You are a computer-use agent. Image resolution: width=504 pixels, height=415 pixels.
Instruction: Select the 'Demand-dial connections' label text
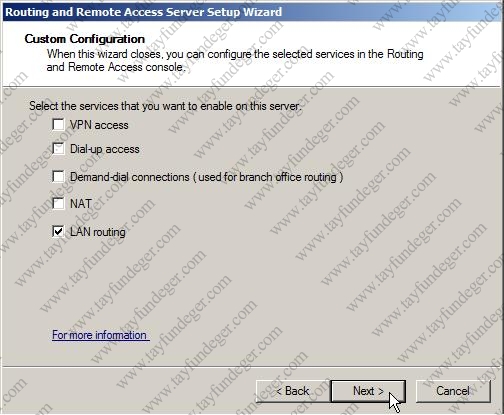tap(130, 177)
